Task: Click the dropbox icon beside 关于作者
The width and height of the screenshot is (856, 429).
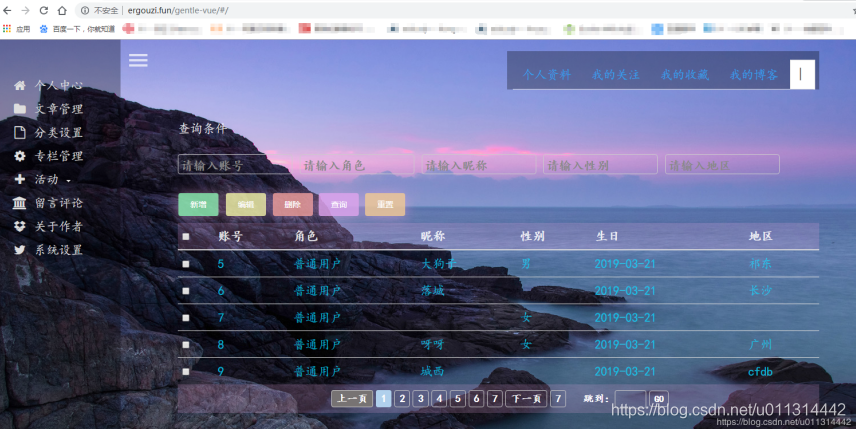Action: click(x=20, y=227)
